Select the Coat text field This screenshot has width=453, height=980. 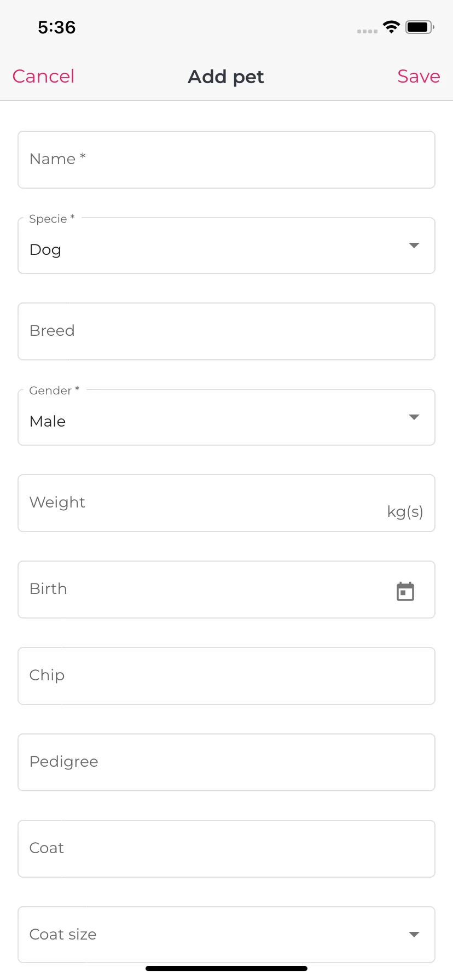226,849
